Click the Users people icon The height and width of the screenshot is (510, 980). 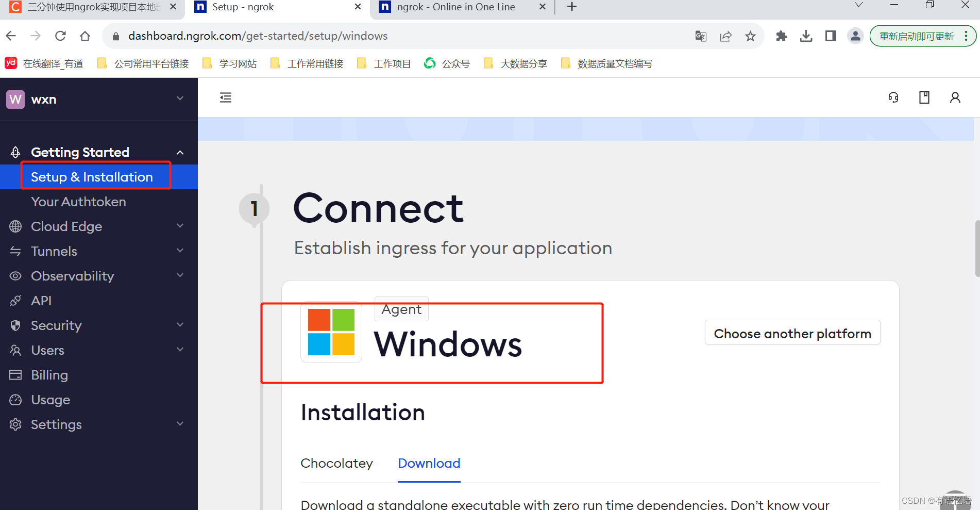[x=15, y=350]
